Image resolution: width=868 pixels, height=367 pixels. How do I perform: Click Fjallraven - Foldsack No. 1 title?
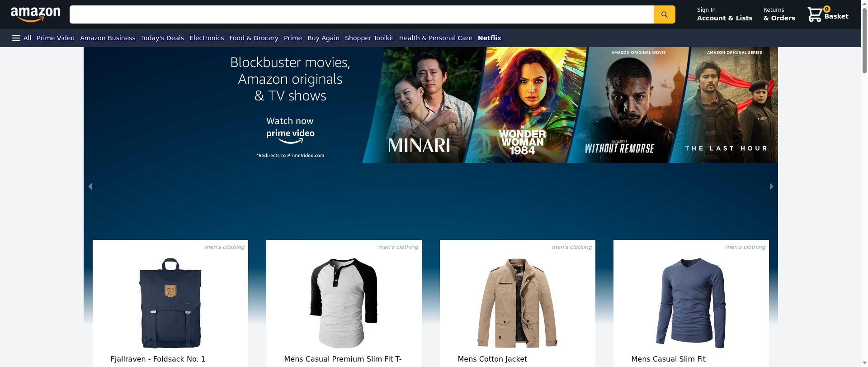[x=158, y=359]
